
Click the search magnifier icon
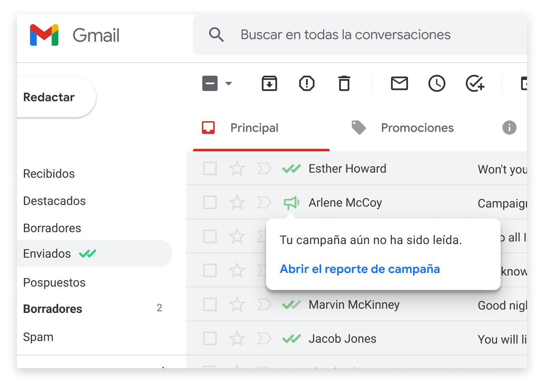pos(216,35)
